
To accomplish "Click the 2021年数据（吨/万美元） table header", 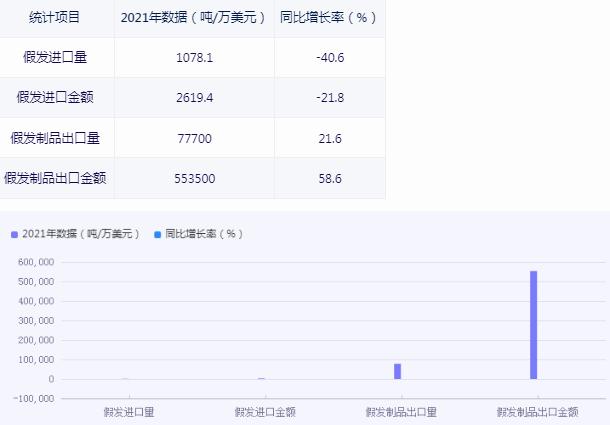I will (x=193, y=18).
